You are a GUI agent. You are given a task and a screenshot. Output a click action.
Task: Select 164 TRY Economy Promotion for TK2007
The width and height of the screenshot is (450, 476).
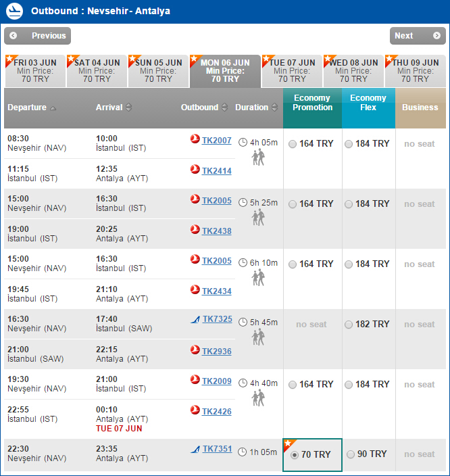(293, 144)
